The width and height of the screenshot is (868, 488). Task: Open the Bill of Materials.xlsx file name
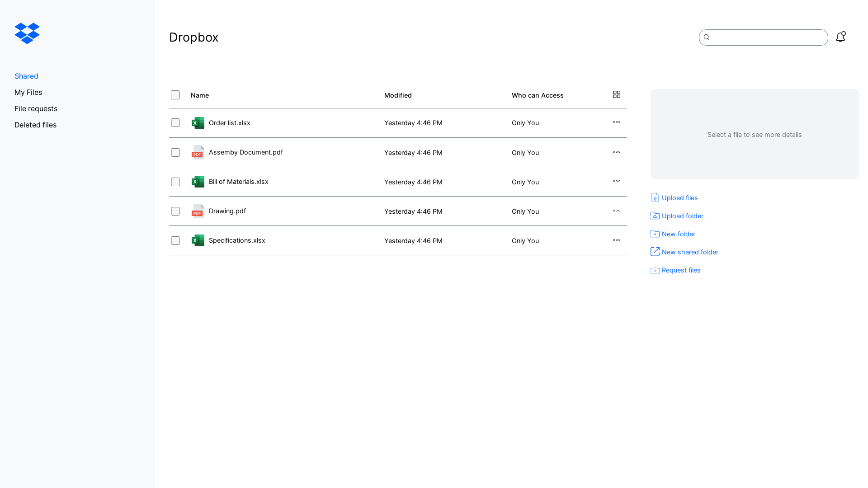click(x=238, y=182)
